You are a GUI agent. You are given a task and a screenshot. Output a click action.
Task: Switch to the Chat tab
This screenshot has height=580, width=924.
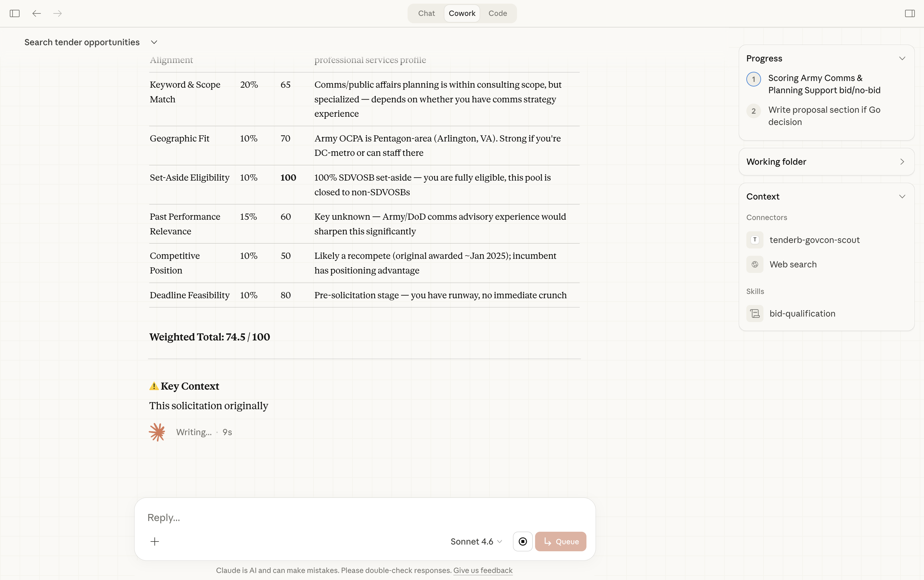426,13
